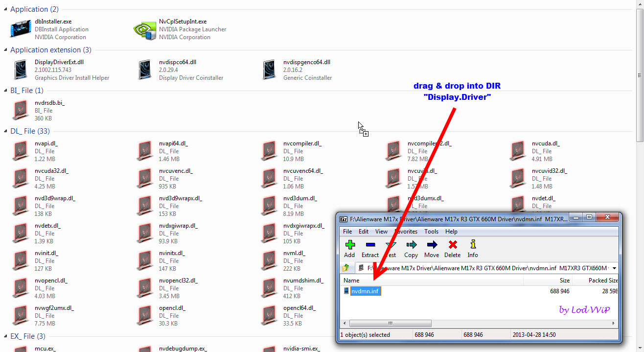The width and height of the screenshot is (644, 352).
Task: Click the 7-Zip title bar app icon
Action: click(x=344, y=219)
